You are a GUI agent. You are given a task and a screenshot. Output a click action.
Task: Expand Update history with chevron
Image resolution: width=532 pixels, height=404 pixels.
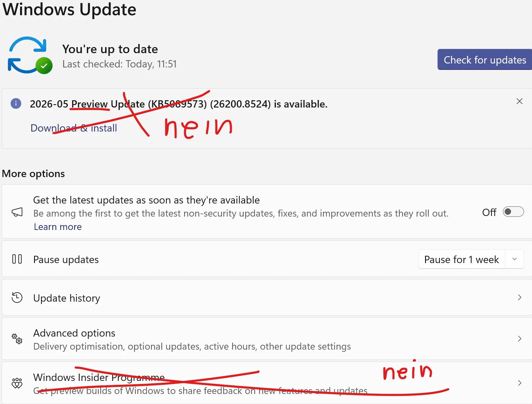[520, 297]
